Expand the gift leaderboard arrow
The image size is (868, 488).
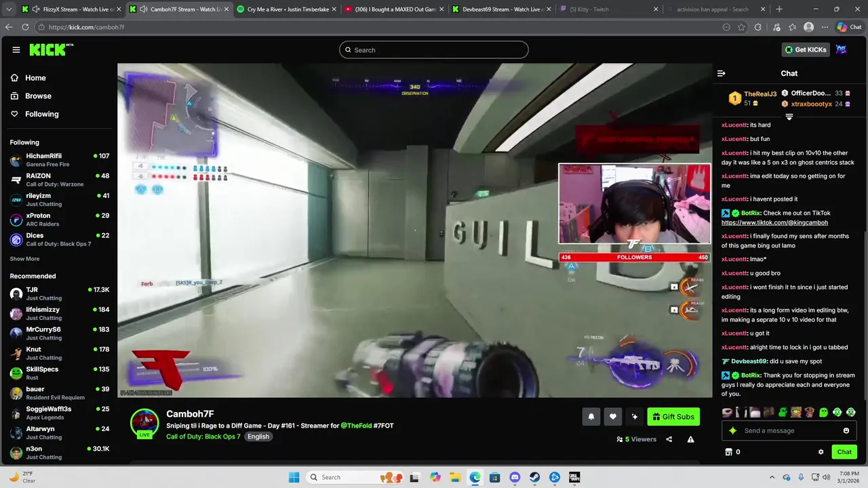(x=789, y=117)
